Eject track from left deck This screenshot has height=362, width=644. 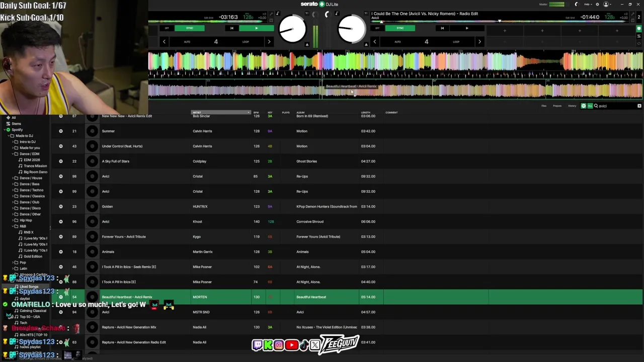point(307,44)
